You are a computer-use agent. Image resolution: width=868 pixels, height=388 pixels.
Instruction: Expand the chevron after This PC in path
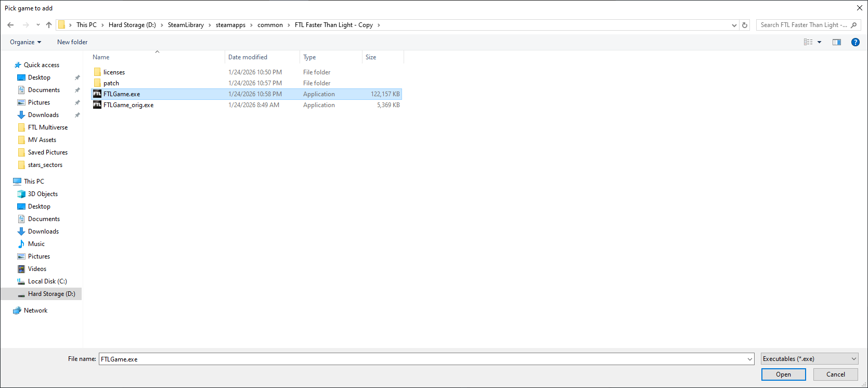103,25
